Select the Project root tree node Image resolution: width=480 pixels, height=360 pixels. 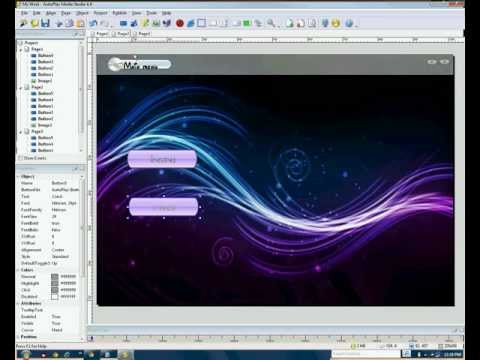(x=31, y=43)
